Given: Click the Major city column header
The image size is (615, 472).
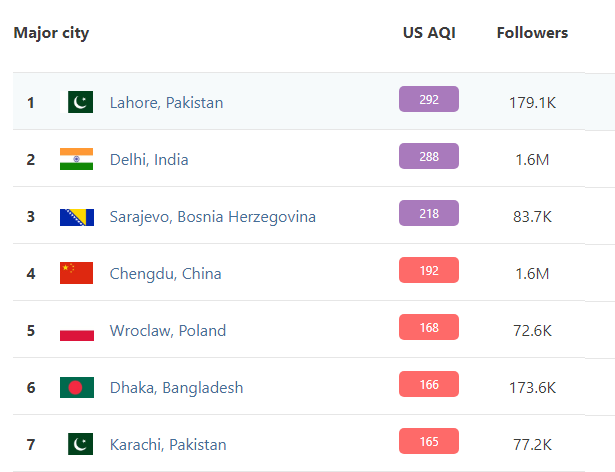Looking at the screenshot, I should point(51,33).
